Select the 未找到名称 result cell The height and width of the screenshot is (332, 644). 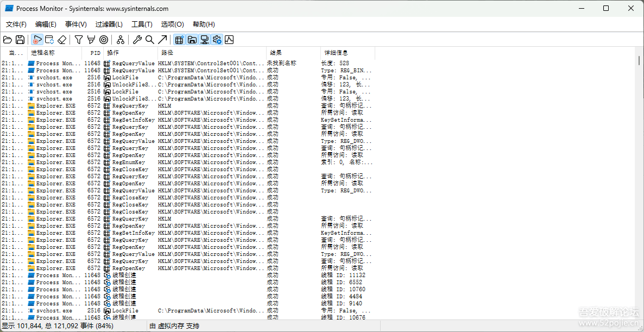282,63
